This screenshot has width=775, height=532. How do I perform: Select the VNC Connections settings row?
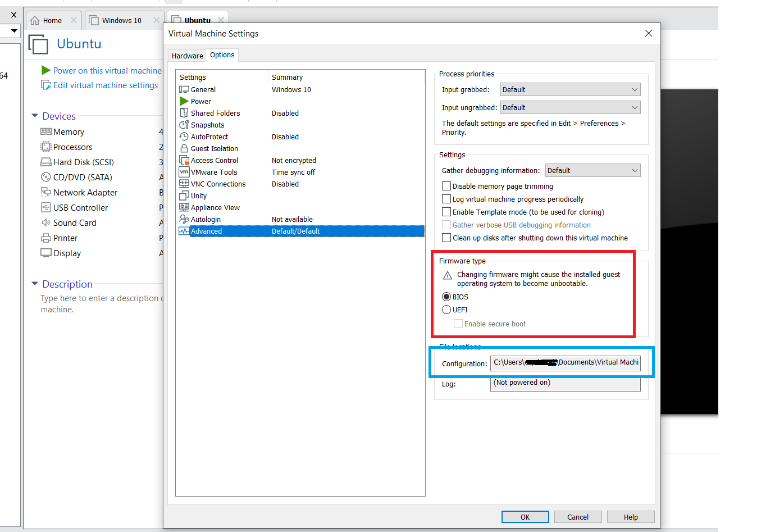(x=300, y=184)
